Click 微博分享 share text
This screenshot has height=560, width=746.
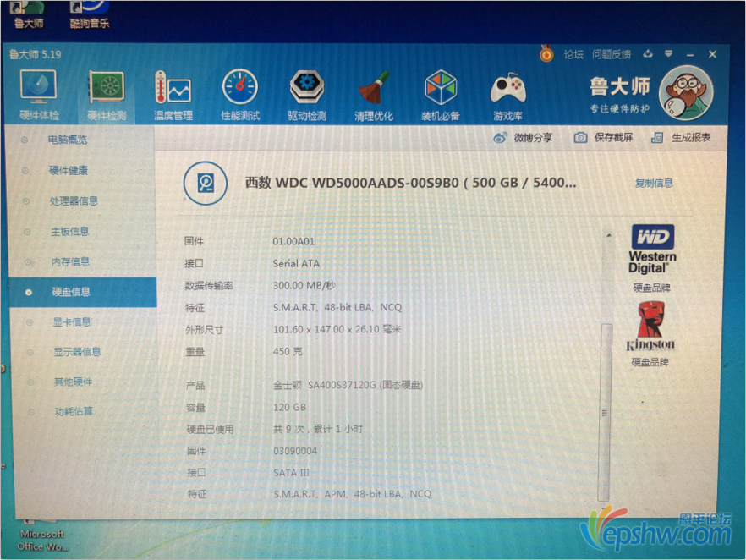(533, 138)
